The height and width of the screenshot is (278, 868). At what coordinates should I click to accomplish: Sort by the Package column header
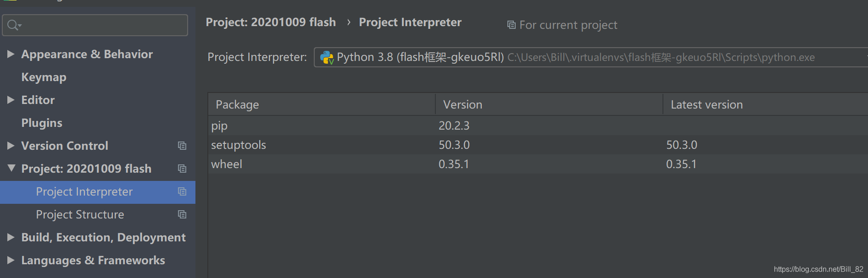tap(322, 105)
